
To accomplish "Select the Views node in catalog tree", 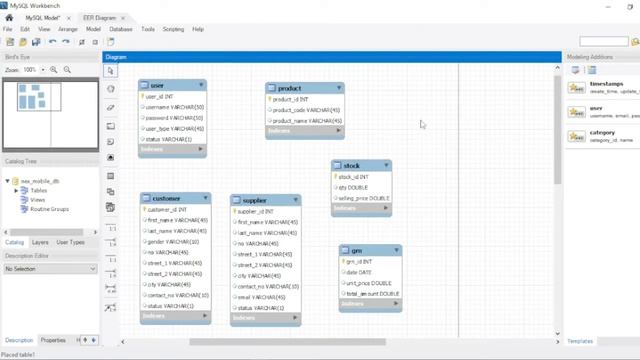I will (x=37, y=200).
